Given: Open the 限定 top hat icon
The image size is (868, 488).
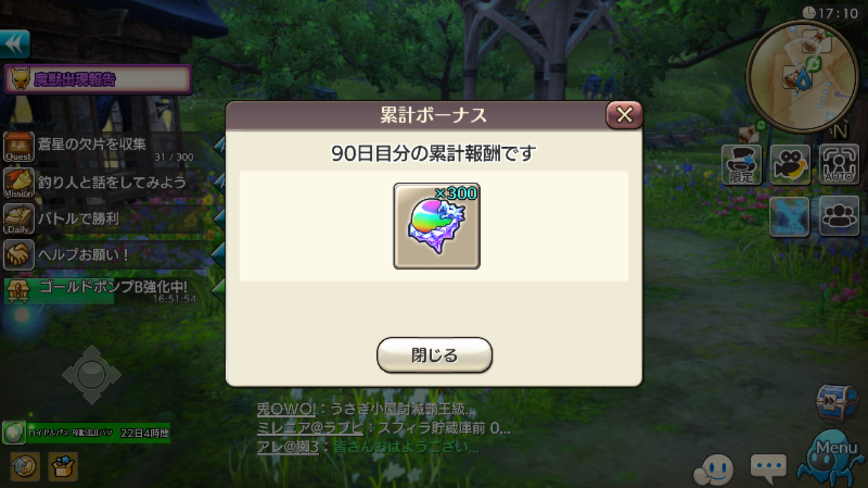Looking at the screenshot, I should click(742, 165).
